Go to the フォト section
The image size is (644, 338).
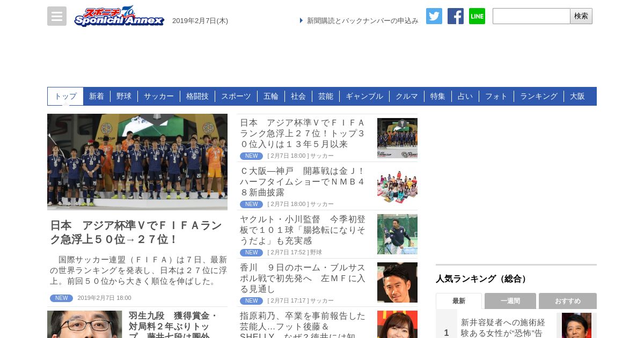(x=496, y=96)
